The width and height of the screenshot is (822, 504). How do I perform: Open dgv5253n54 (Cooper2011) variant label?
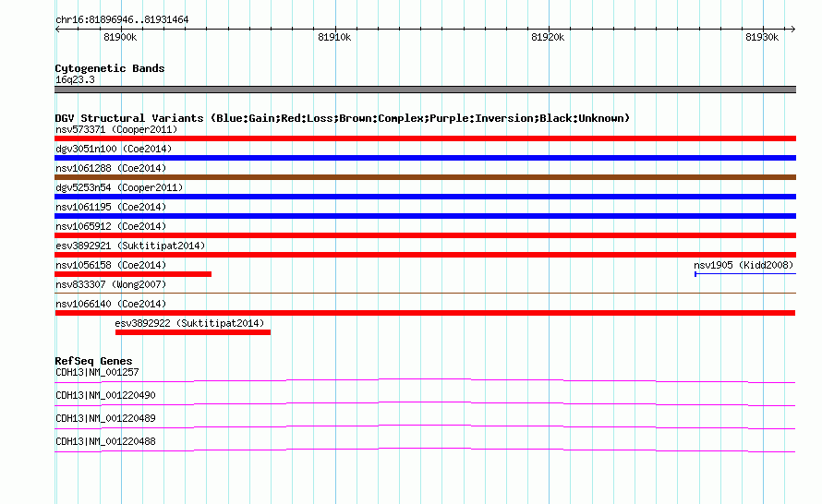click(119, 187)
